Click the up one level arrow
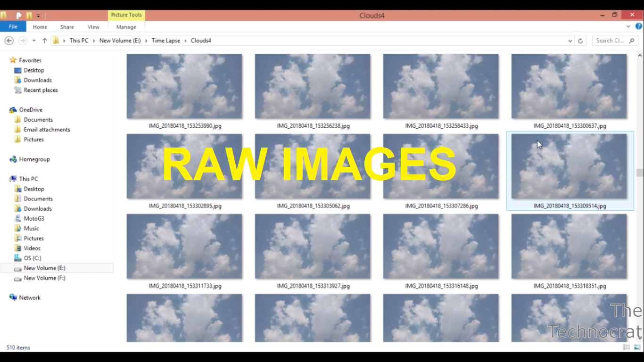The height and width of the screenshot is (362, 644). click(x=44, y=41)
